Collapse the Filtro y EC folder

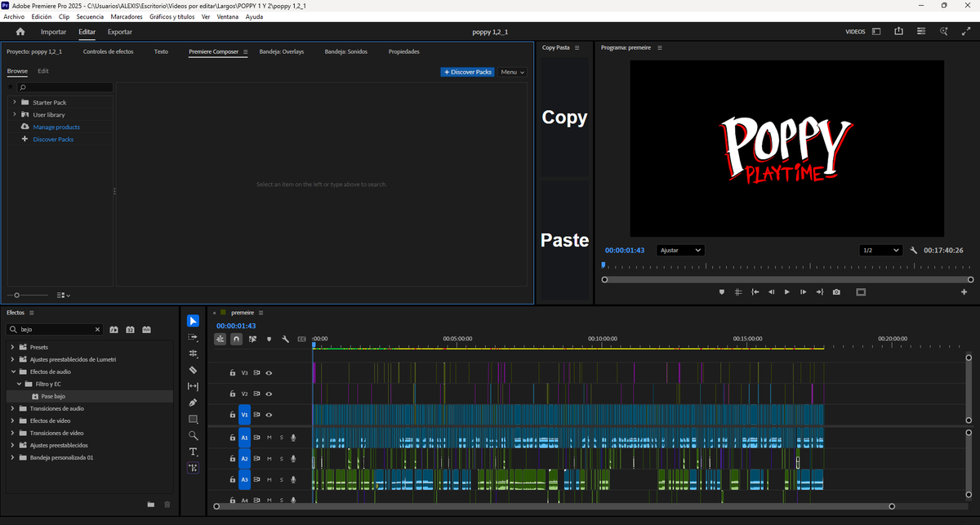[x=19, y=384]
